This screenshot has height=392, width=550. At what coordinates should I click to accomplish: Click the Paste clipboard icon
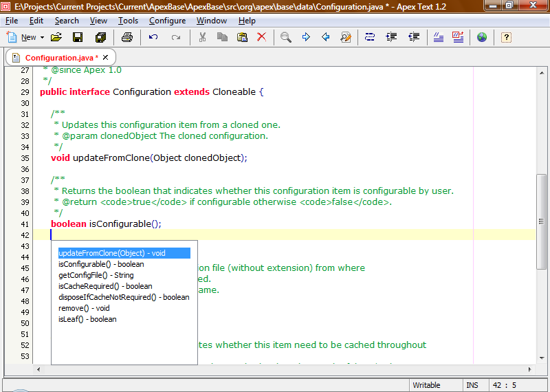tap(242, 37)
